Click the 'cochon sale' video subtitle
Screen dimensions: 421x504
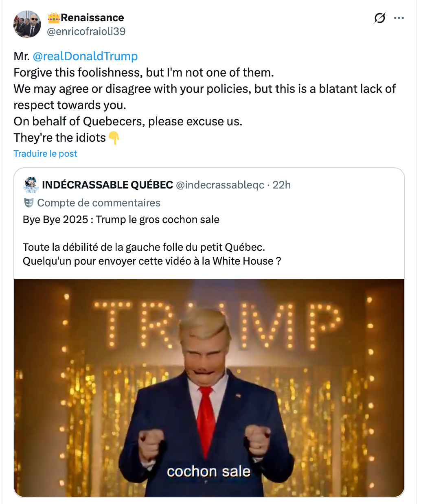coord(208,471)
